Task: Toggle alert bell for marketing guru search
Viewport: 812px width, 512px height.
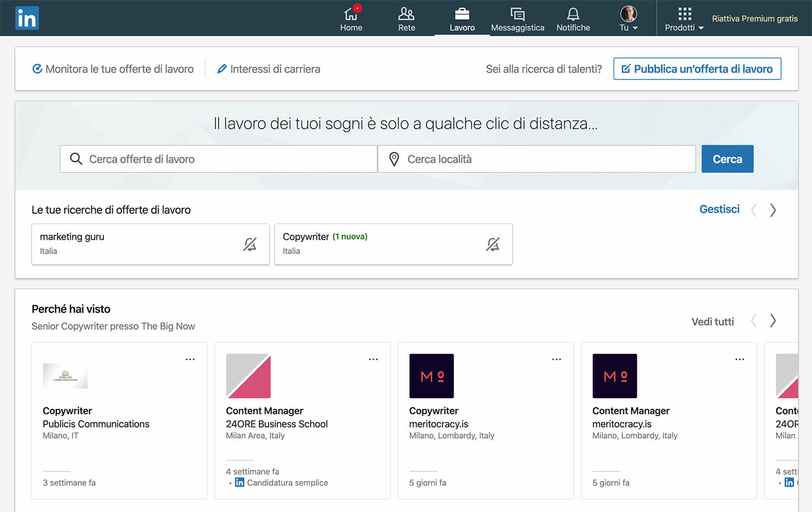Action: point(250,244)
